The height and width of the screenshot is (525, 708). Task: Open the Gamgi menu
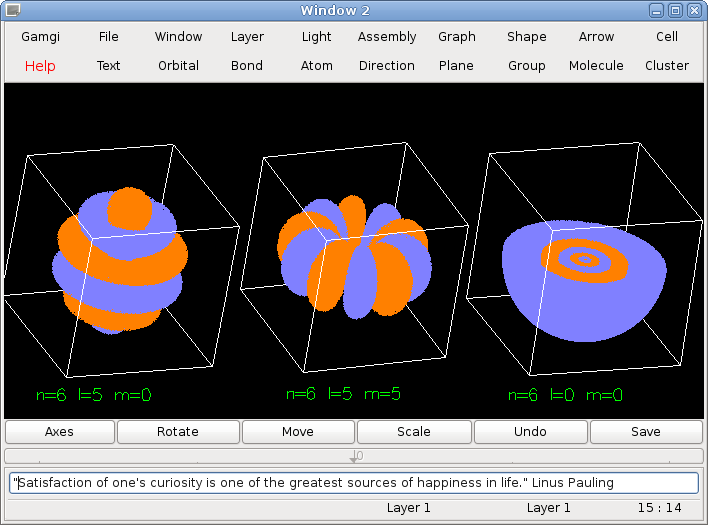(40, 37)
